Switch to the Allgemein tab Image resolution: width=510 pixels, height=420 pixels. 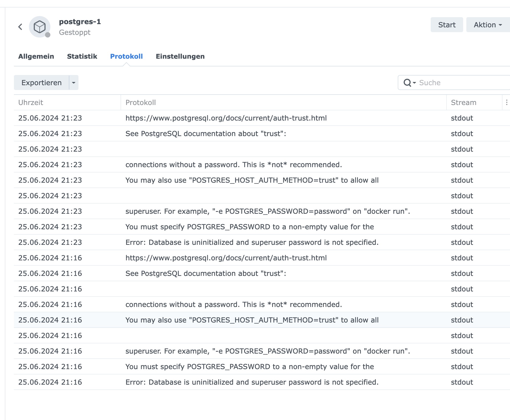(x=36, y=57)
